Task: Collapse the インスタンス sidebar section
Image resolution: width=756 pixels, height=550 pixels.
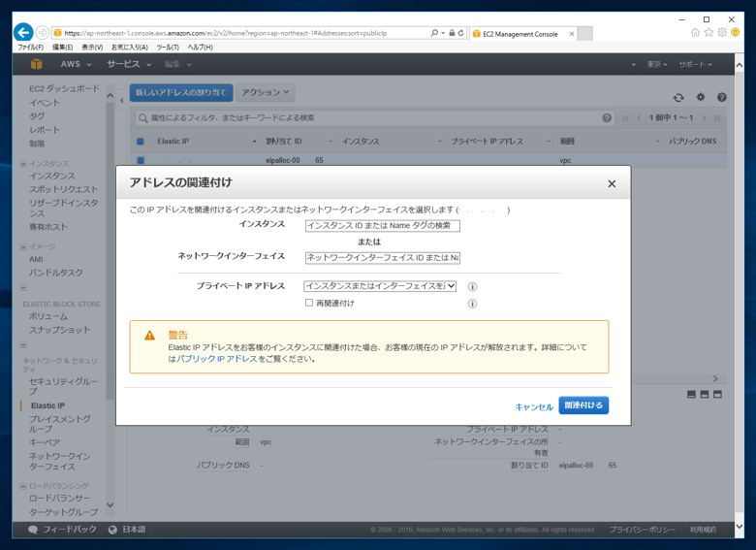Action: point(23,164)
